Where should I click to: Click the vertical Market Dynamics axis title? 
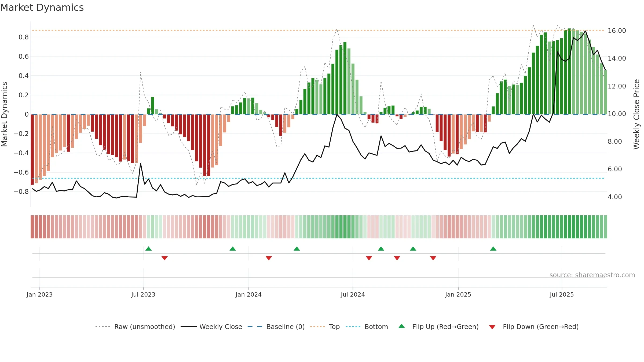click(x=4, y=114)
